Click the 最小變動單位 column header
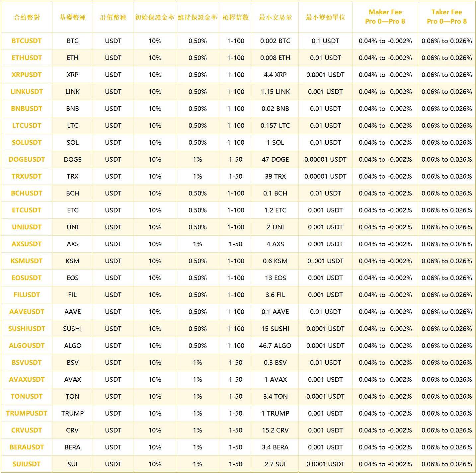This screenshot has height=473, width=476. click(326, 17)
